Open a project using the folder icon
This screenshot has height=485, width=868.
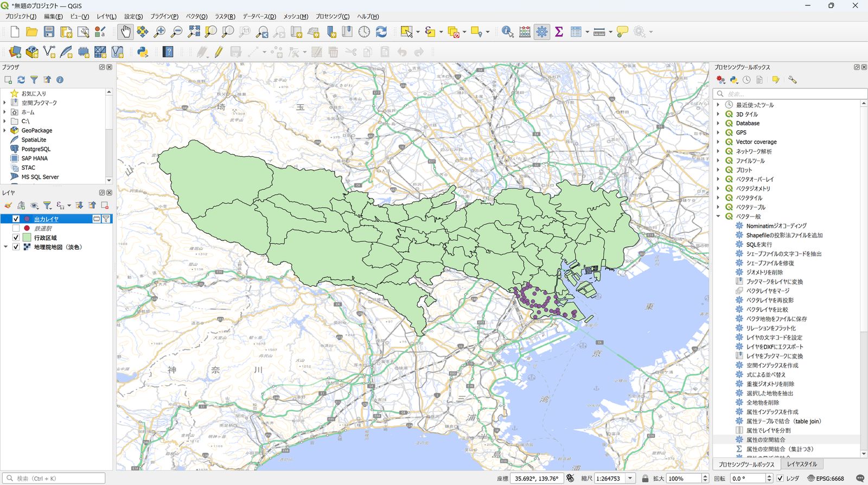[x=32, y=32]
